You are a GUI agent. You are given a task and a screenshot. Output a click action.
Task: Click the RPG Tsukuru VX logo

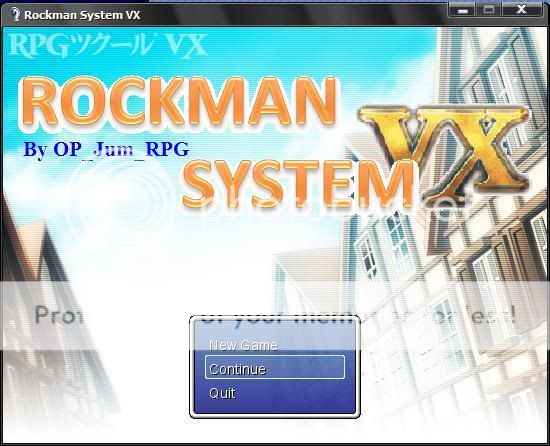click(108, 45)
